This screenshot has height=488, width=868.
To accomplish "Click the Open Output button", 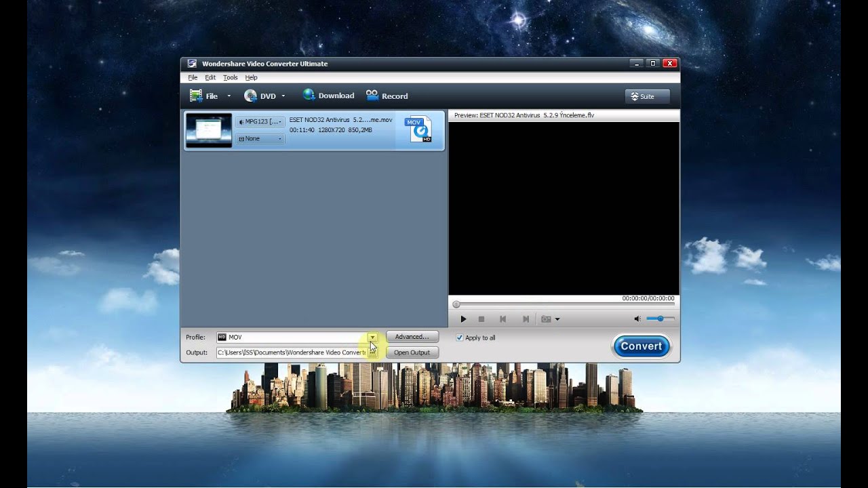I will click(412, 352).
